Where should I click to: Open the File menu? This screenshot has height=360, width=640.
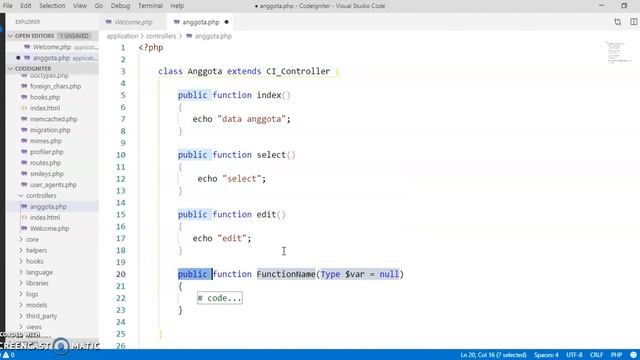7,6
